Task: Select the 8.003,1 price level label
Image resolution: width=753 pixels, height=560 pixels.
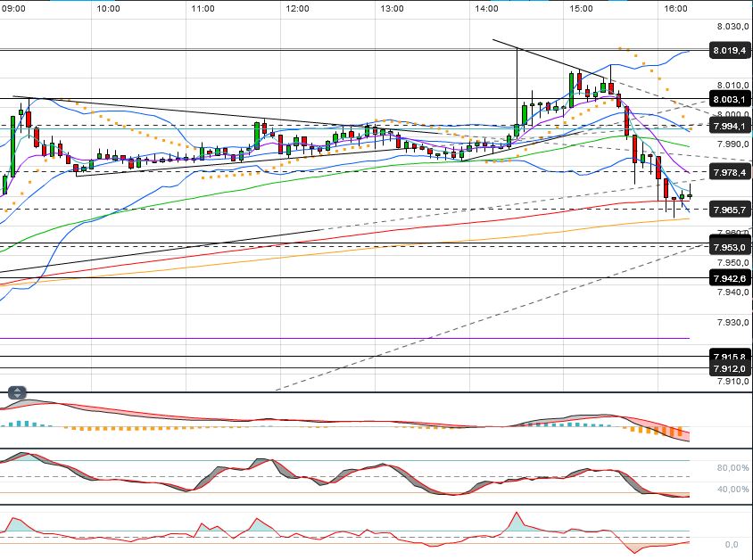Action: click(730, 99)
